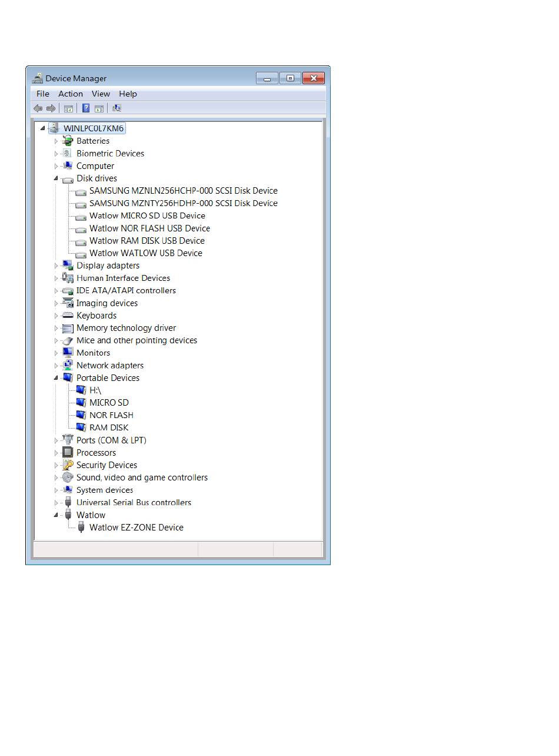Expand the Universal Serial Bus controllers node

pos(56,503)
